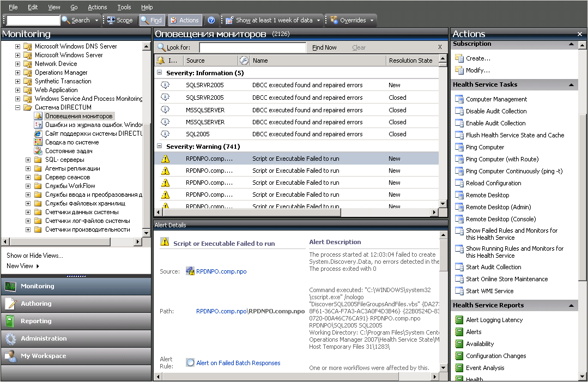
Task: Click Start WMI Service task icon
Action: pyautogui.click(x=459, y=291)
